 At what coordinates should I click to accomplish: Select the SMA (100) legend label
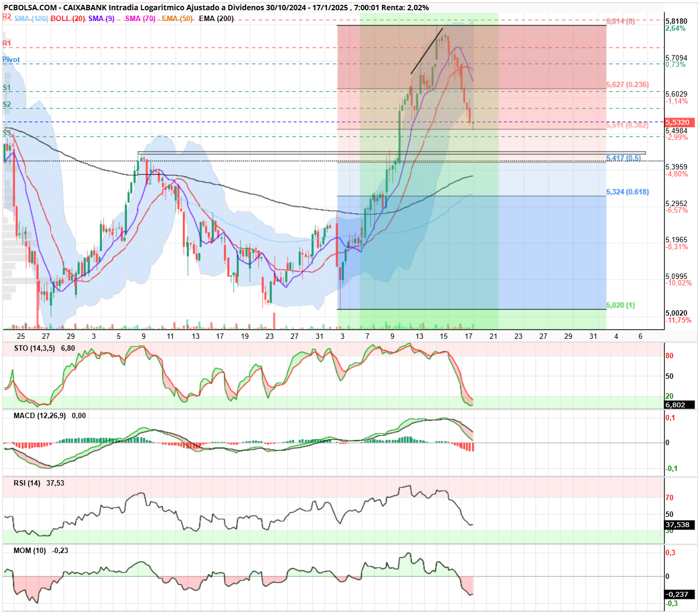[x=31, y=18]
